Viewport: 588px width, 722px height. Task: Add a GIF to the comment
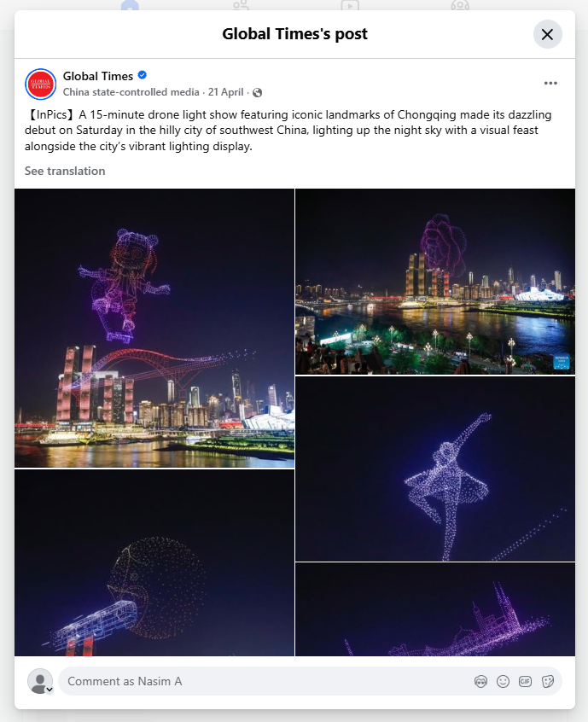pyautogui.click(x=525, y=682)
